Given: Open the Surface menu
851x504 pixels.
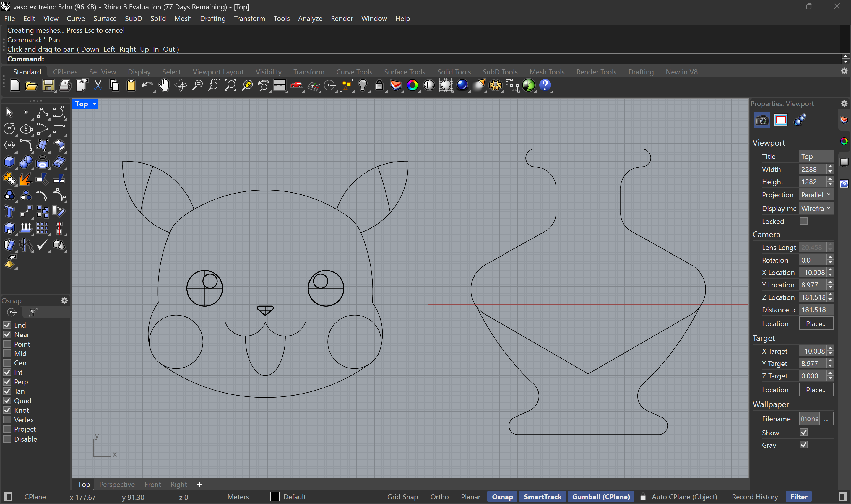Looking at the screenshot, I should [105, 18].
